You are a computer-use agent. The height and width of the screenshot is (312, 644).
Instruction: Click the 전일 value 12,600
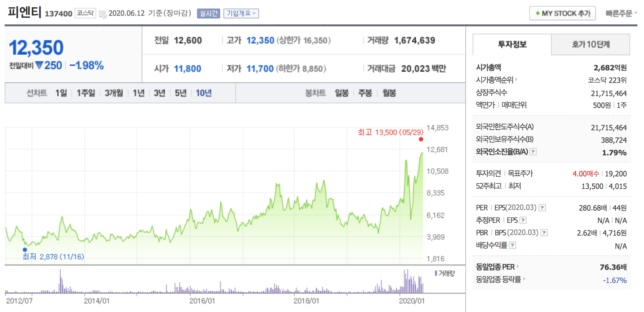tap(188, 40)
